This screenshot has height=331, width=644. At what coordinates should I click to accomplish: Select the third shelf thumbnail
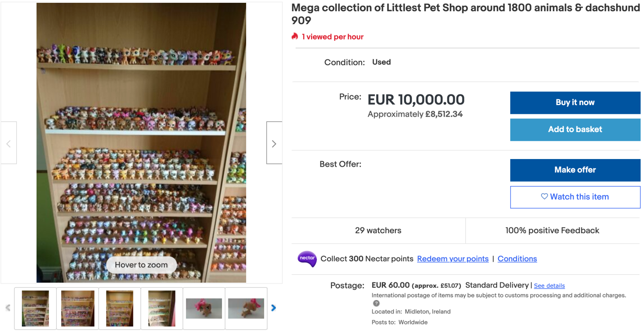(x=120, y=308)
